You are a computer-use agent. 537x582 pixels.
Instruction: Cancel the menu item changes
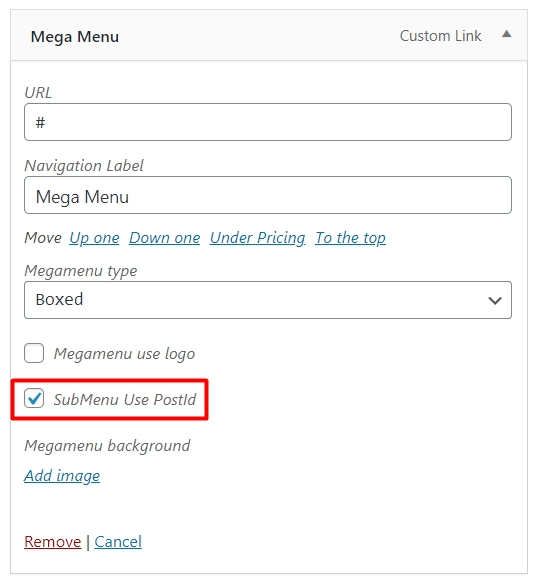pyautogui.click(x=118, y=542)
